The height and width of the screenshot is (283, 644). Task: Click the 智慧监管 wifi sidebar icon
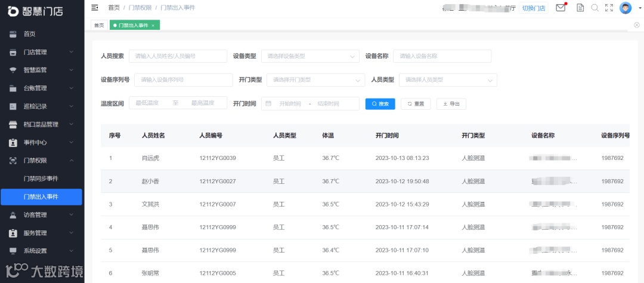(13, 70)
